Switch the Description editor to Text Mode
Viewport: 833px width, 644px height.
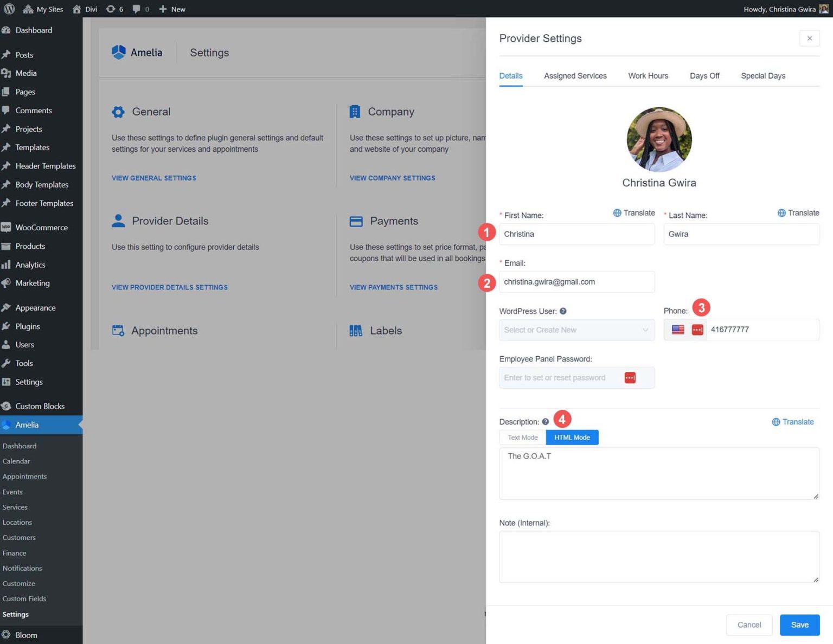[522, 437]
